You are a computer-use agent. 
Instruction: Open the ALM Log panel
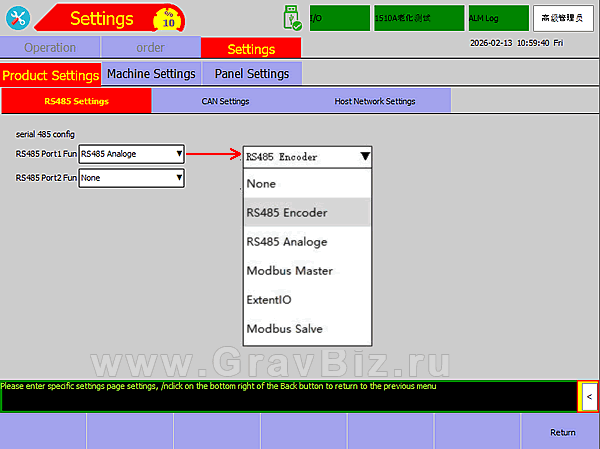pyautogui.click(x=495, y=18)
